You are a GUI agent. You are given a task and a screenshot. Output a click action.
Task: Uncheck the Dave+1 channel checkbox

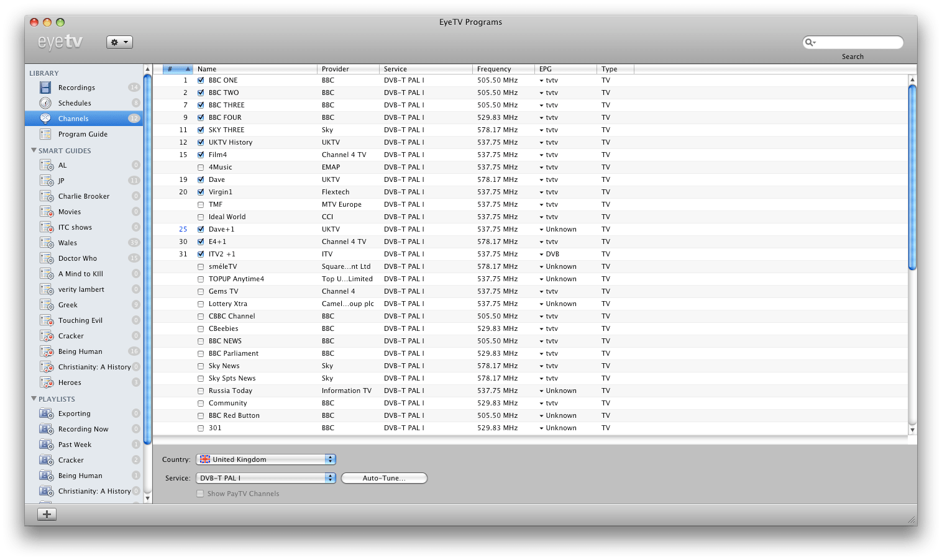201,229
